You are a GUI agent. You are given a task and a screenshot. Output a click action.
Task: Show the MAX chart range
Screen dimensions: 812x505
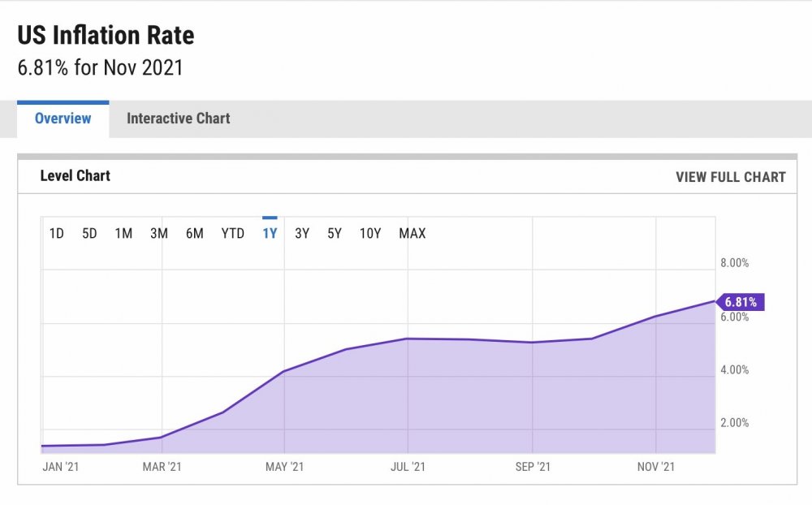pyautogui.click(x=412, y=234)
